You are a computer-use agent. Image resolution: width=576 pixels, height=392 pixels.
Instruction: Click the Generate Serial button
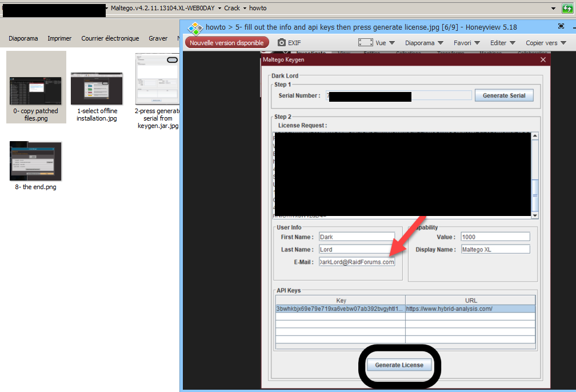[x=504, y=95]
